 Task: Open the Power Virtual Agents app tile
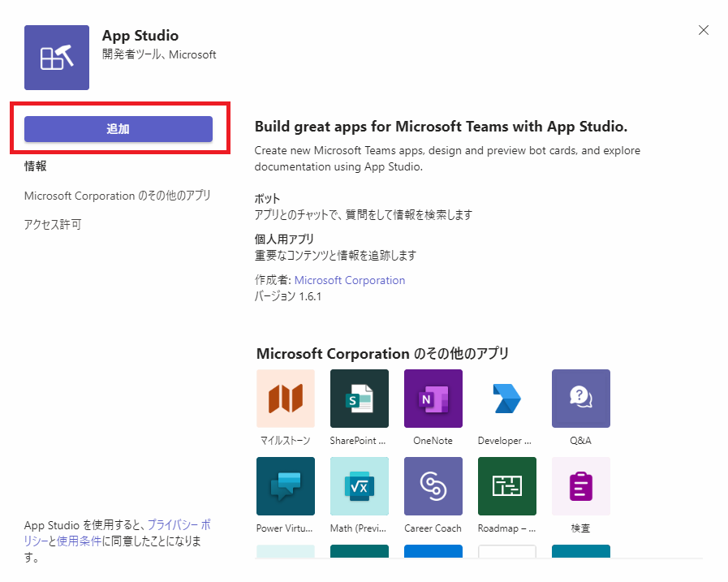coord(285,486)
